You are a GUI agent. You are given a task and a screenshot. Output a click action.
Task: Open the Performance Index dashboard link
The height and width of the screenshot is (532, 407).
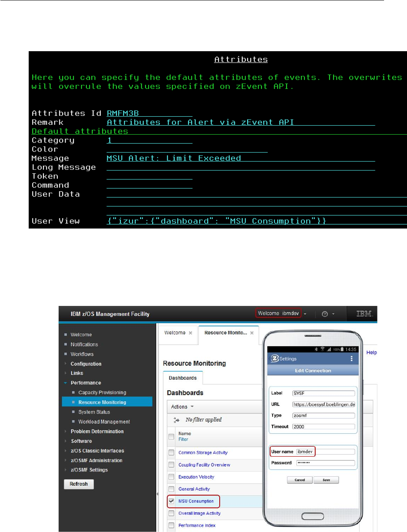pyautogui.click(x=197, y=525)
